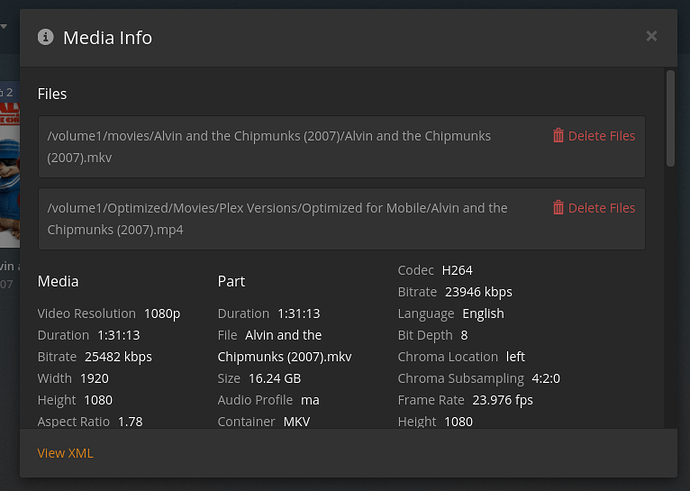Click the Bit Depth 8 value
This screenshot has width=690, height=491.
[464, 335]
